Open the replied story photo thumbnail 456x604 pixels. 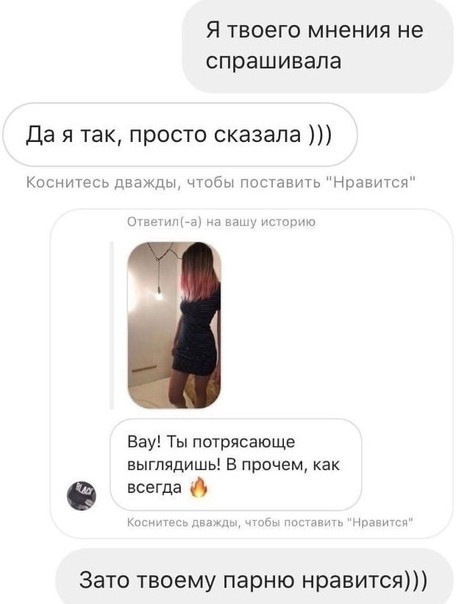[x=174, y=325]
